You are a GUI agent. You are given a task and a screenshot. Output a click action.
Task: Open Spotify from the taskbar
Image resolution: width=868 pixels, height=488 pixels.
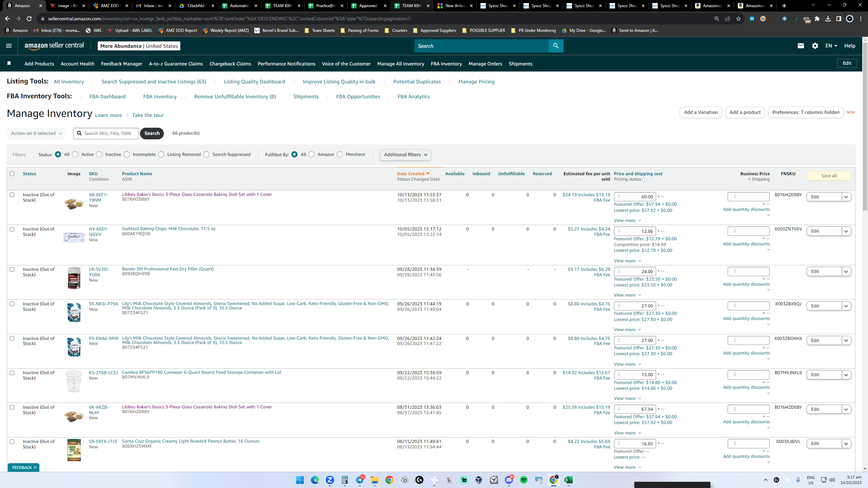tap(524, 480)
